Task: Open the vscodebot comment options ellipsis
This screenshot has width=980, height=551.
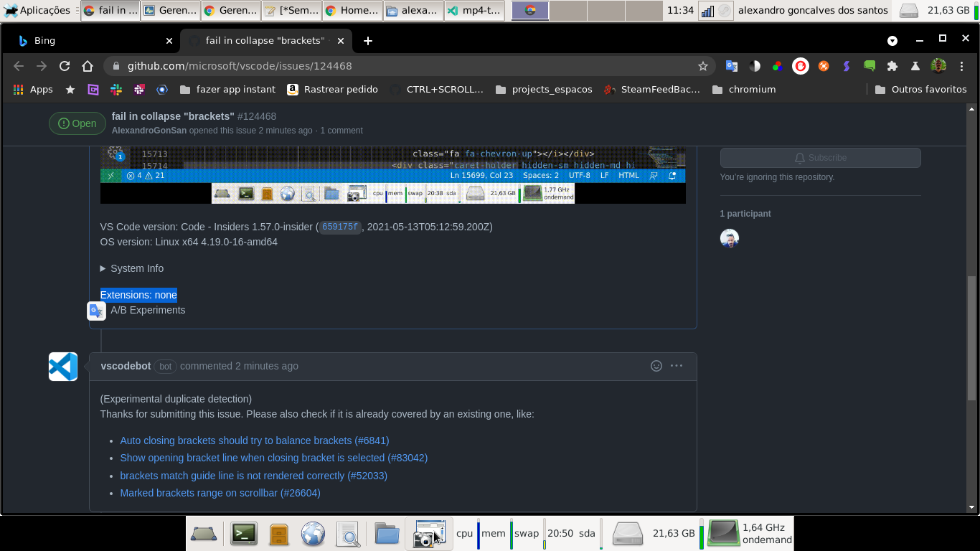Action: pyautogui.click(x=677, y=366)
